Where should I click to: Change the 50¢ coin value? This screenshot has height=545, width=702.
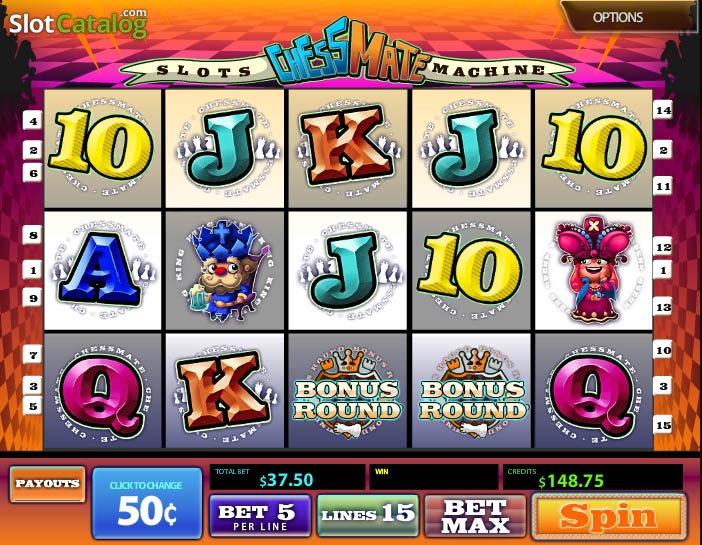(147, 503)
